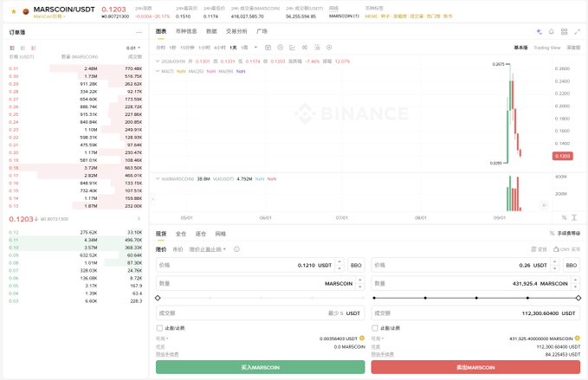Open the chart calendar date icon
The image size is (588, 380).
click(x=268, y=48)
